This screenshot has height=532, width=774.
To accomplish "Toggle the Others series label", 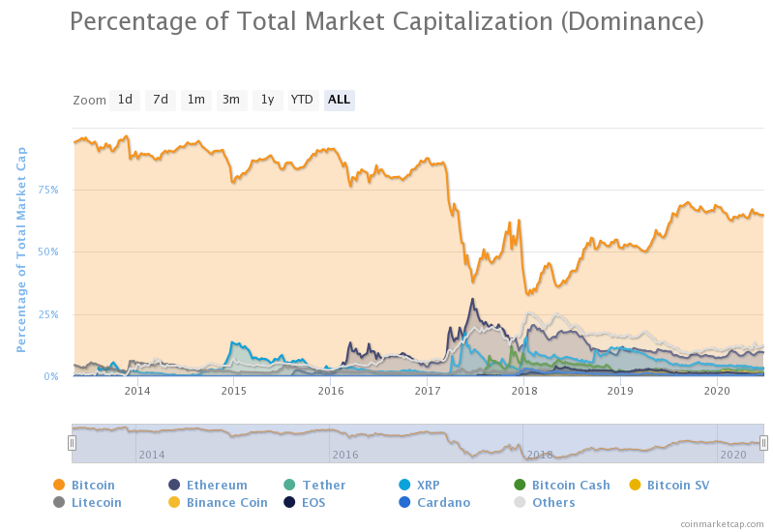I will pyautogui.click(x=553, y=502).
